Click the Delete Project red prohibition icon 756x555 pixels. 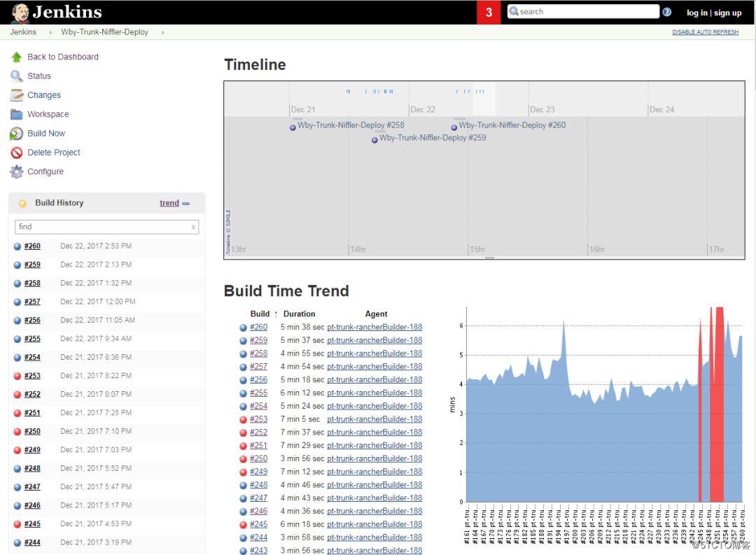pos(16,153)
